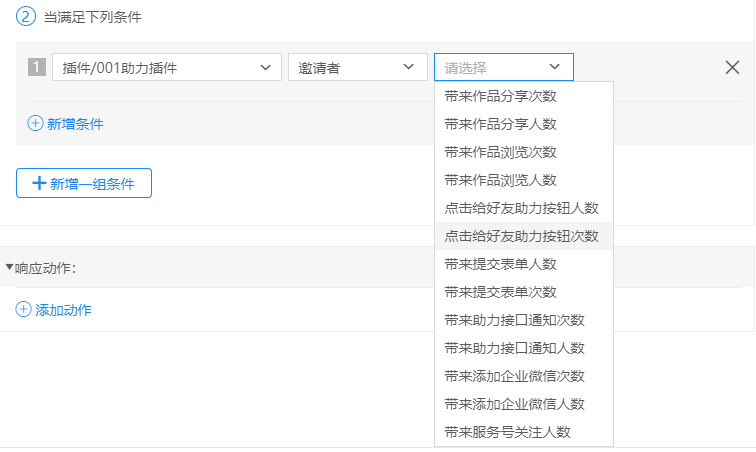Collapse the 响应动作 section triangle
Image resolution: width=756 pixels, height=452 pixels.
[9, 267]
